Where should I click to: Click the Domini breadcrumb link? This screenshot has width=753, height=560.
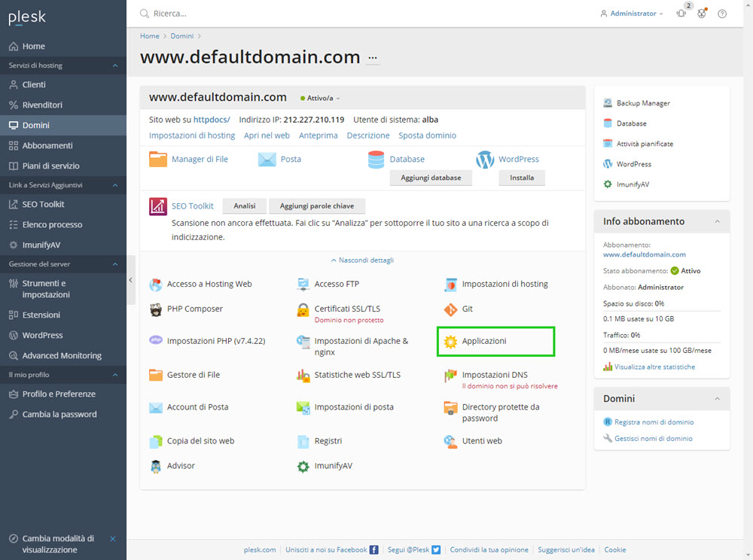coord(182,36)
